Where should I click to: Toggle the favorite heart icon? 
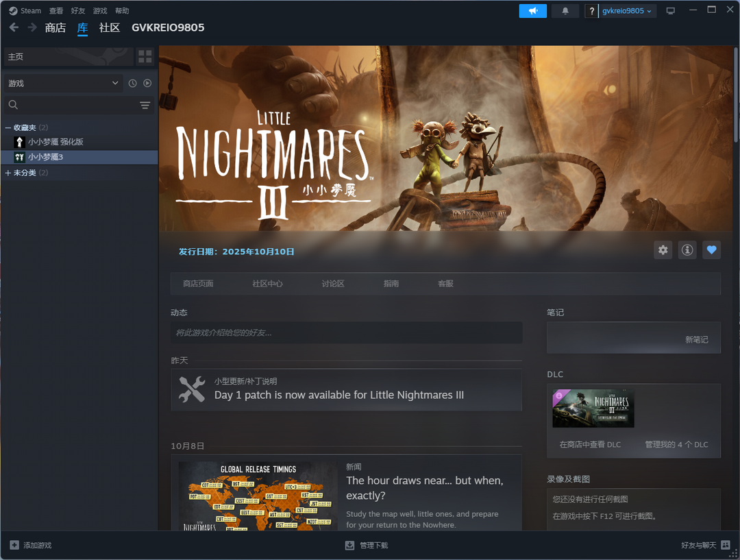711,250
